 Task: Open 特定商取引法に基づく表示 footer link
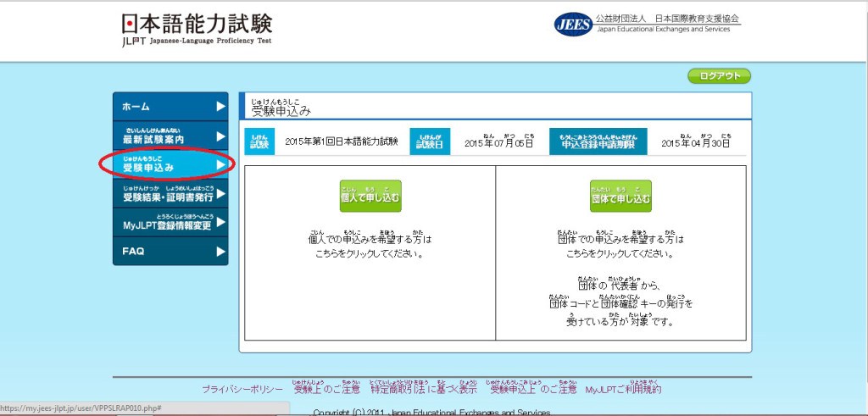[x=424, y=388]
